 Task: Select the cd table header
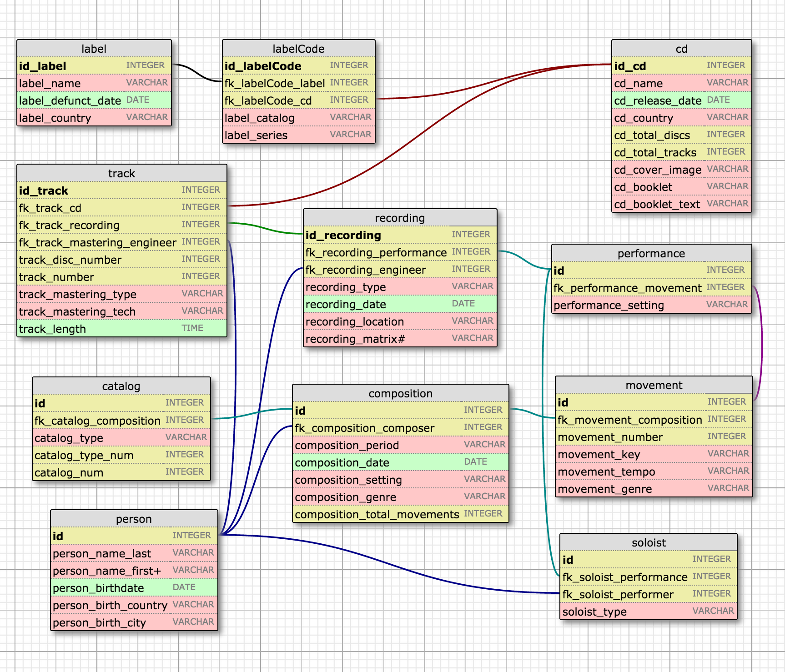click(x=681, y=49)
